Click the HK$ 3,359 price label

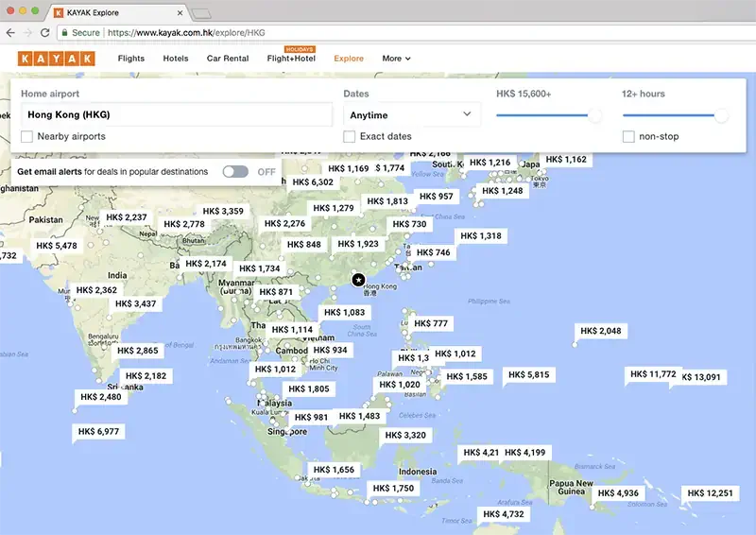point(223,212)
